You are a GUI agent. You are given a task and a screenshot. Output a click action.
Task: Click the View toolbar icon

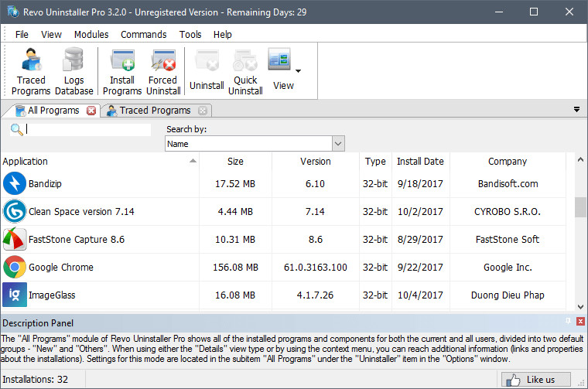pos(280,60)
